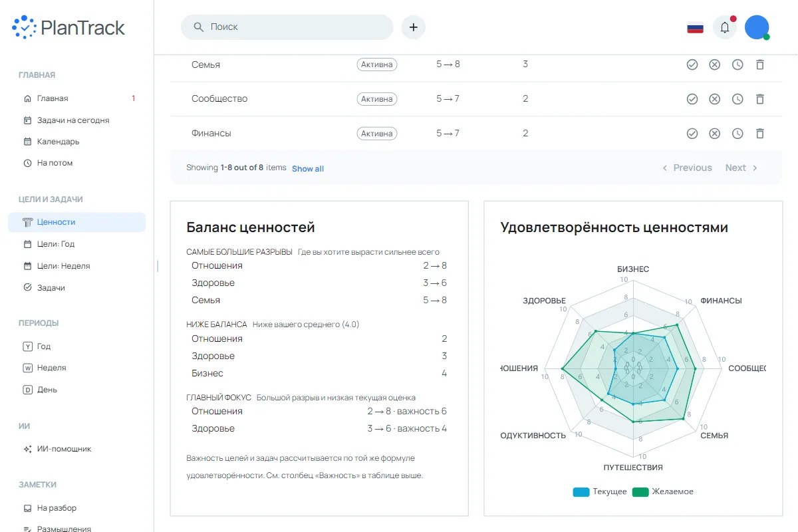The image size is (798, 532).
Task: Mark the Финансы row as complete
Action: 692,133
